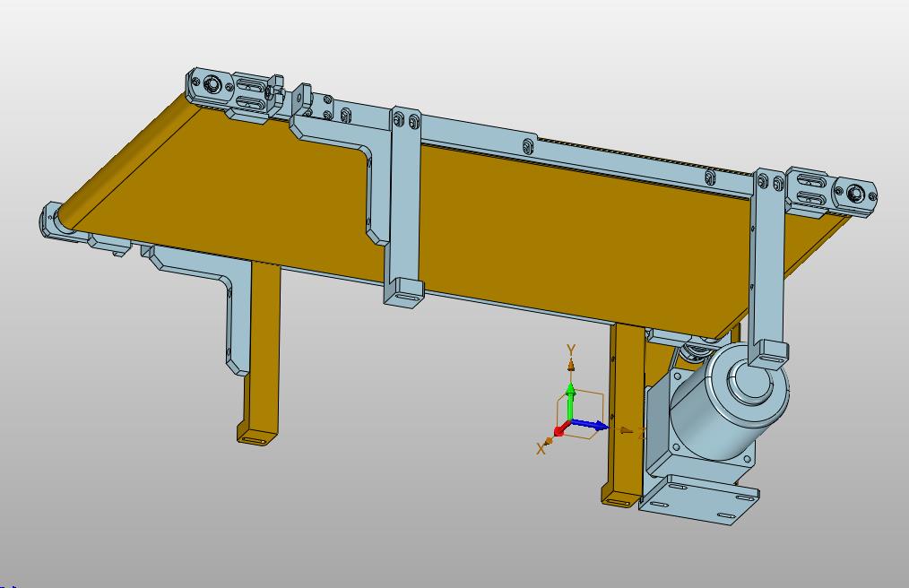Click the orange Y label above the triad
This screenshot has height=588, width=909.
tap(571, 350)
